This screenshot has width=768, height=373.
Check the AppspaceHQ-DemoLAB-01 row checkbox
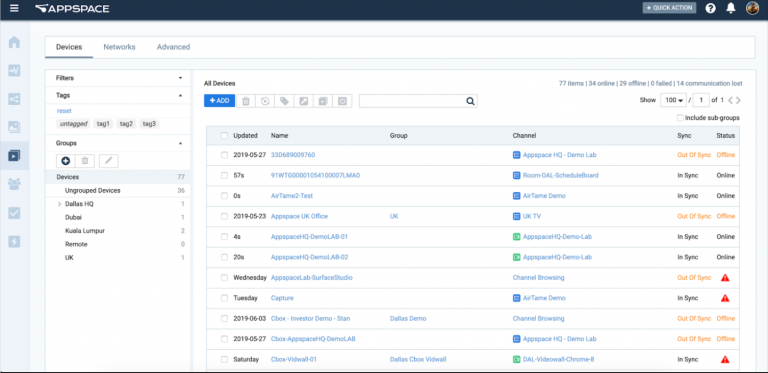click(224, 237)
